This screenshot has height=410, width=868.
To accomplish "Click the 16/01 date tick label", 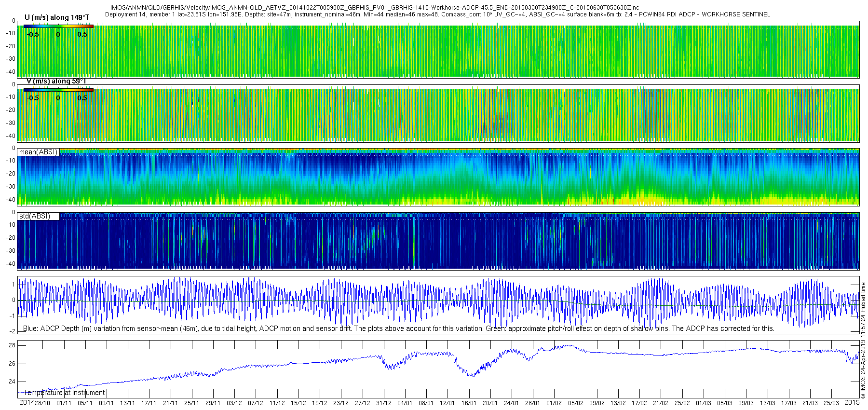I will click(x=469, y=403).
